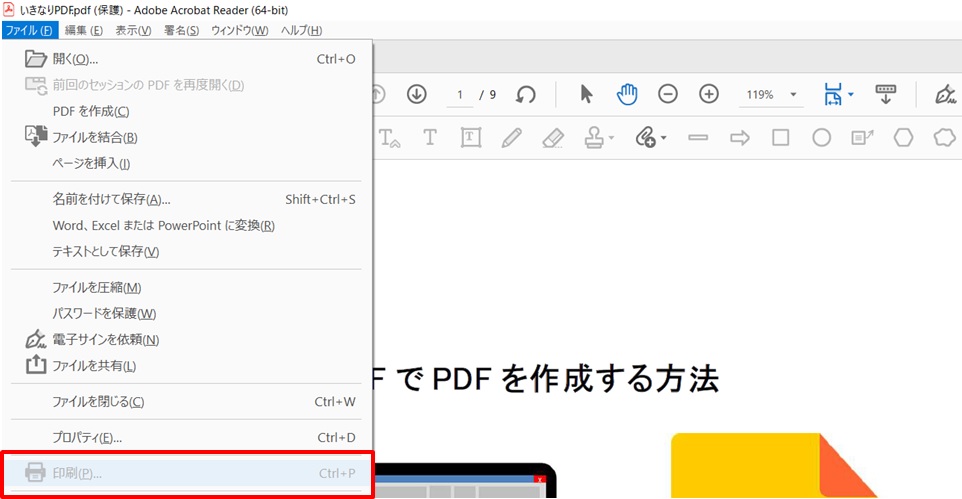Screen dimensions: 962x499
Task: Click the grayed 印刷(P)... menu entry
Action: 185,473
